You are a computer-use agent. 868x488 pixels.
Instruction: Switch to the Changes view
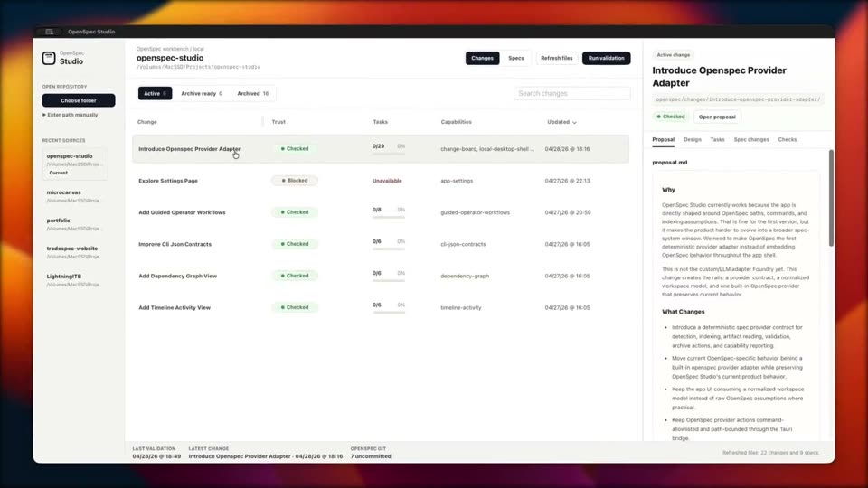tap(482, 58)
